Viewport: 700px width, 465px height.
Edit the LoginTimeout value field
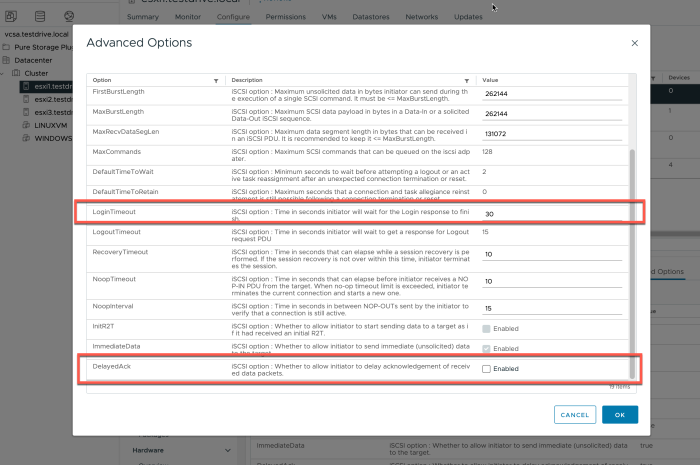pos(551,214)
